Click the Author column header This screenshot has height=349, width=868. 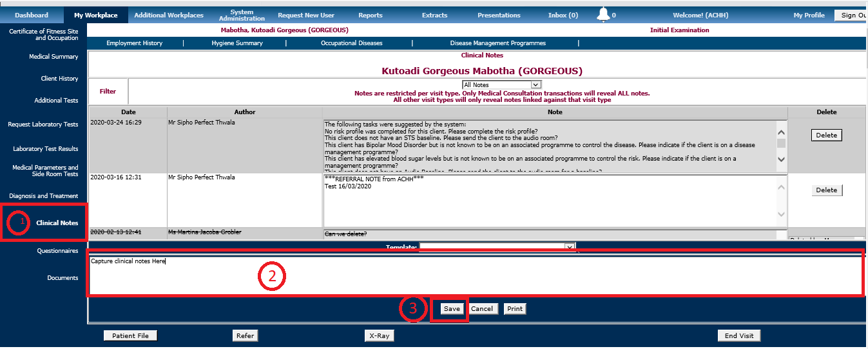[x=245, y=112]
